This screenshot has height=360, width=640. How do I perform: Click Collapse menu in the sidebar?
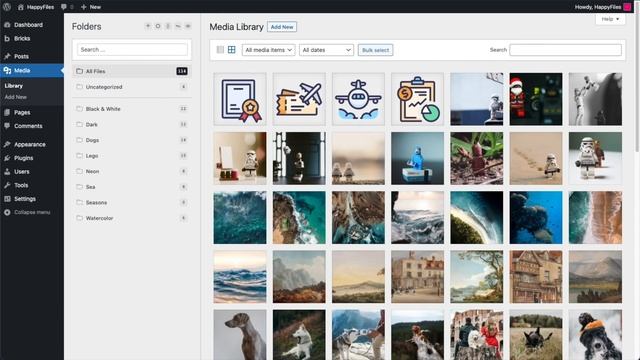click(32, 212)
